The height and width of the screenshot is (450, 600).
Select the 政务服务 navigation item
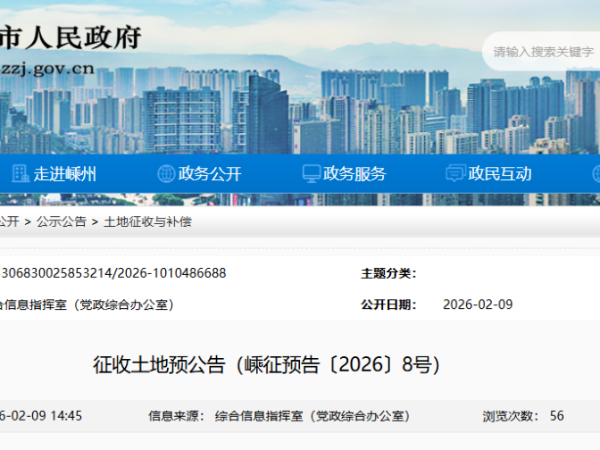(356, 173)
